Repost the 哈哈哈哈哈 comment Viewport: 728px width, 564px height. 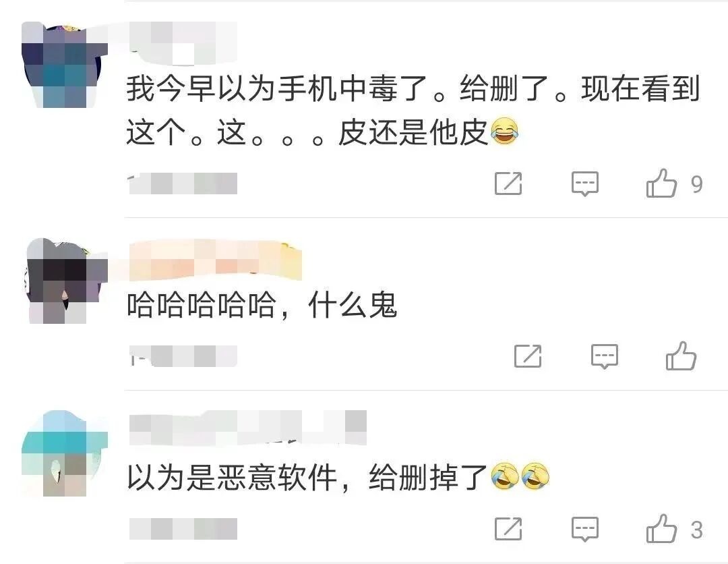[x=528, y=356]
